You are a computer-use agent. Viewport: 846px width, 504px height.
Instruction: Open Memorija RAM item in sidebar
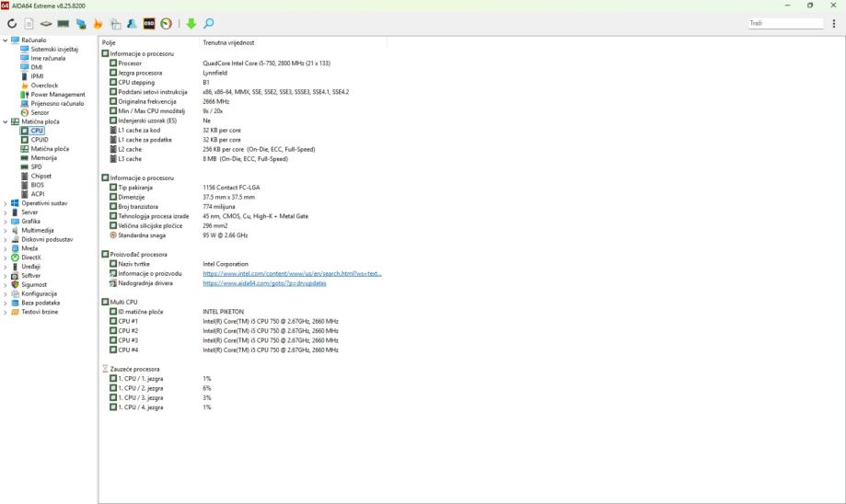[x=39, y=158]
